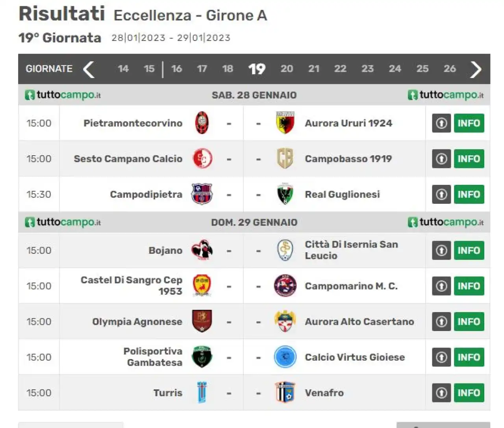The image size is (504, 428).
Task: Click the Venafro team crest
Action: [x=285, y=393]
